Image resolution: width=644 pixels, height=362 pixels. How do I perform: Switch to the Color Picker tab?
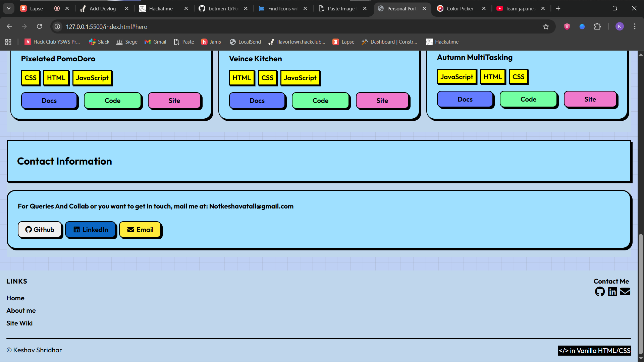tap(460, 8)
